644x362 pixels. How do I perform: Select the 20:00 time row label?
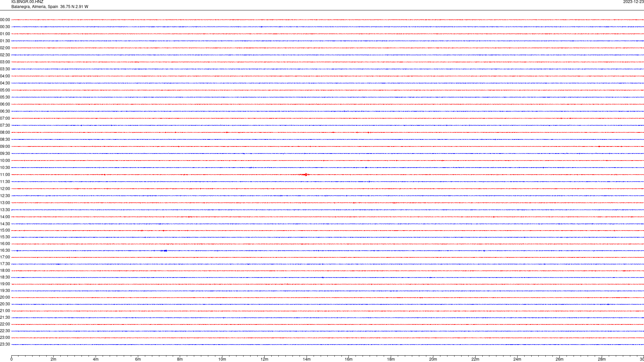(5, 297)
